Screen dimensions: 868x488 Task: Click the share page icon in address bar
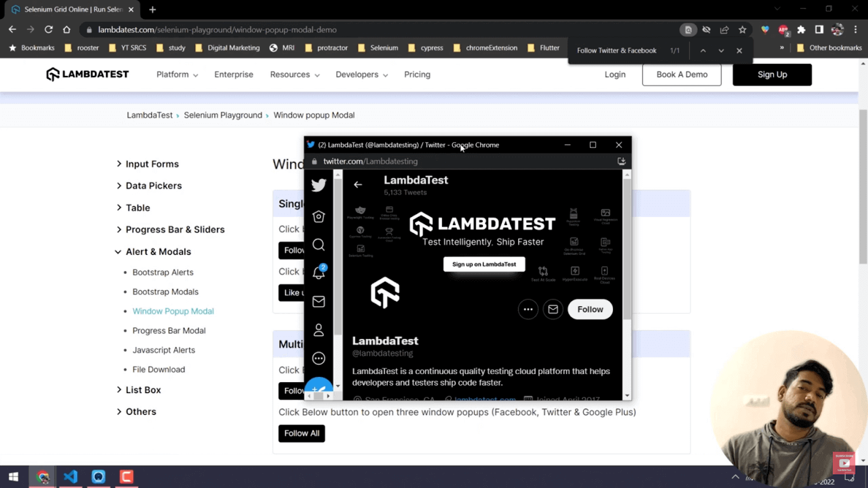[x=724, y=30]
